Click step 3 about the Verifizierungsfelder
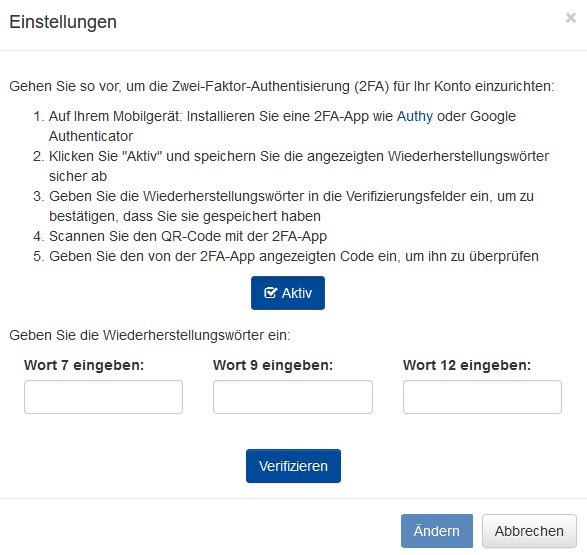587x555 pixels. [283, 206]
